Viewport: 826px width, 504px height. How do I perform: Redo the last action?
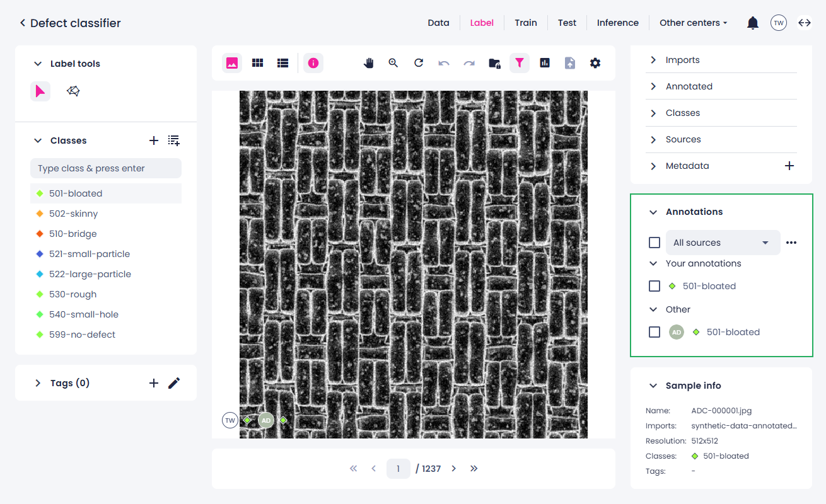coord(469,63)
